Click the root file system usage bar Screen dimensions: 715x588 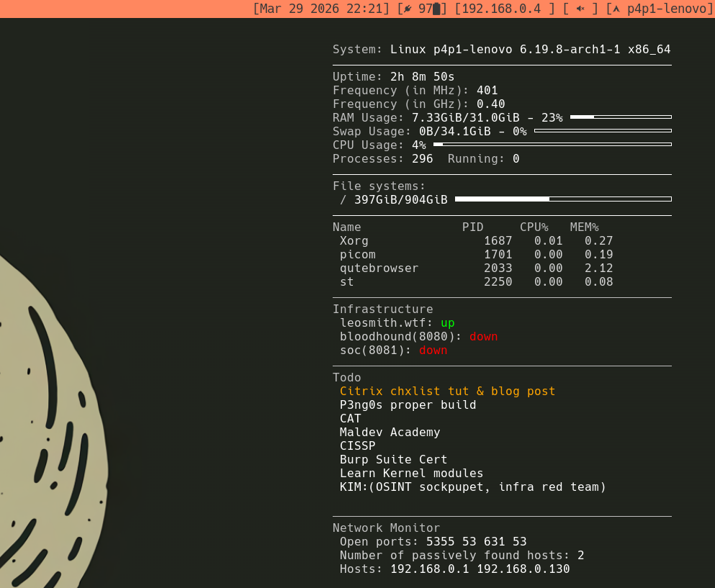[563, 199]
